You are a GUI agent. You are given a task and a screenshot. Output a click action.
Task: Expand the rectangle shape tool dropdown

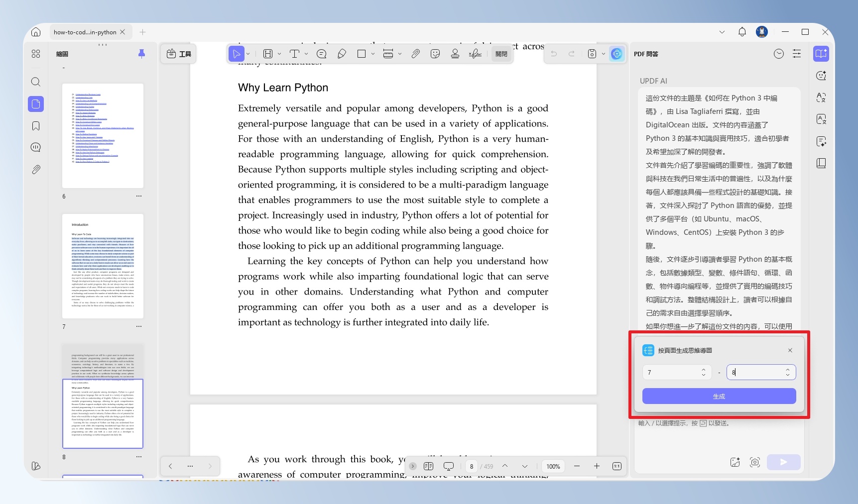(x=372, y=54)
